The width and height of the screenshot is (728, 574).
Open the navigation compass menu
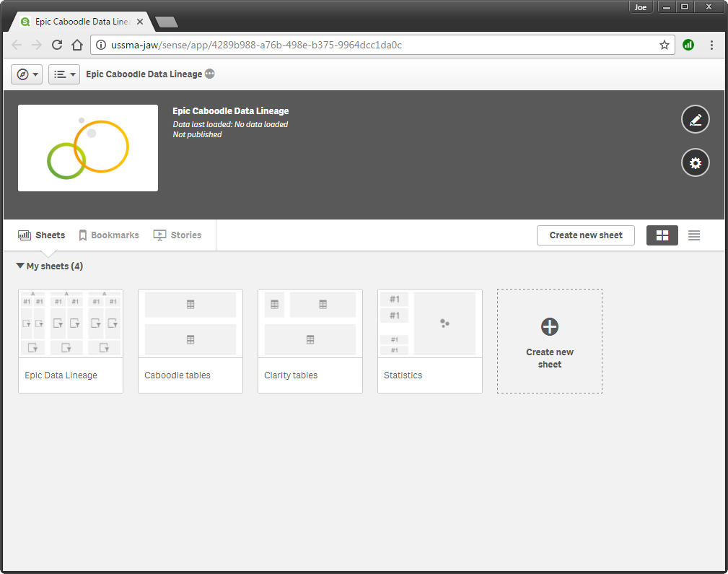click(x=27, y=74)
